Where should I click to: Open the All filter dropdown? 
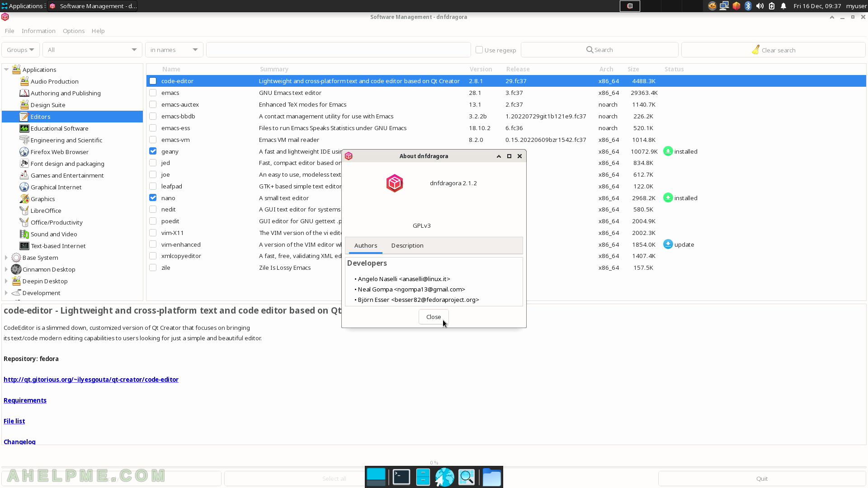92,50
